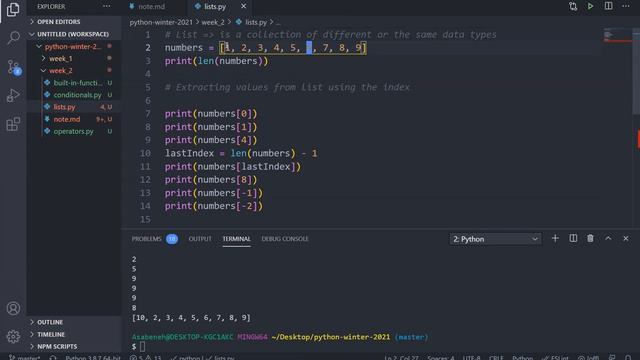640x360 pixels.
Task: Select the lists.py editor tab
Action: [x=215, y=7]
